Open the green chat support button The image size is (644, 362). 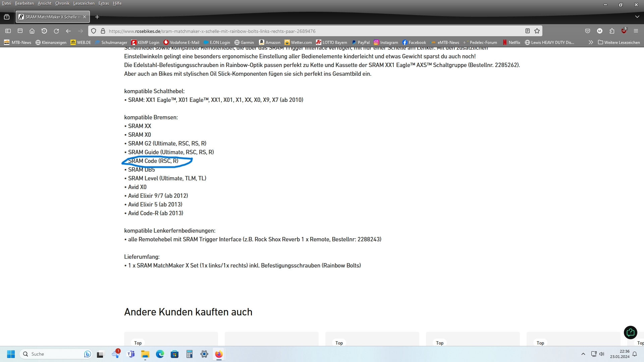click(x=631, y=333)
